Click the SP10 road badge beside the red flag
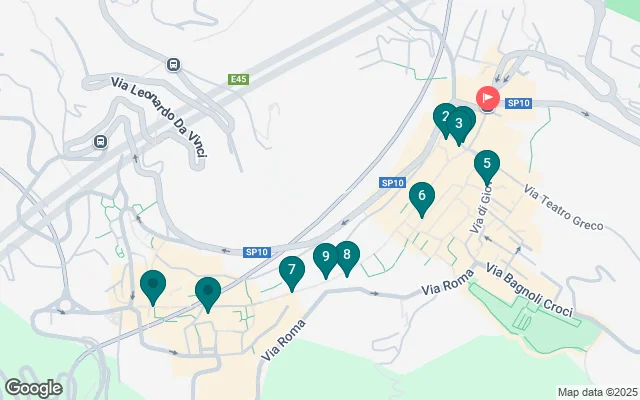640x400 pixels. click(x=518, y=103)
